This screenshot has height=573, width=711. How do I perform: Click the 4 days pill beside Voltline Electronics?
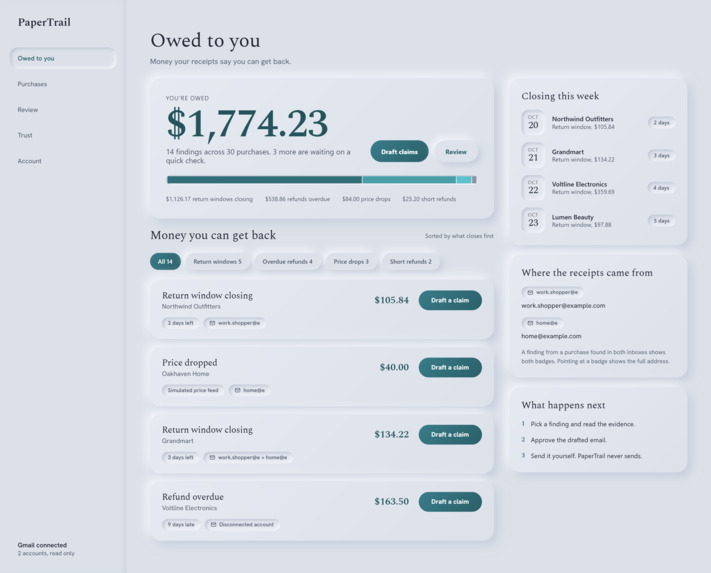click(661, 188)
